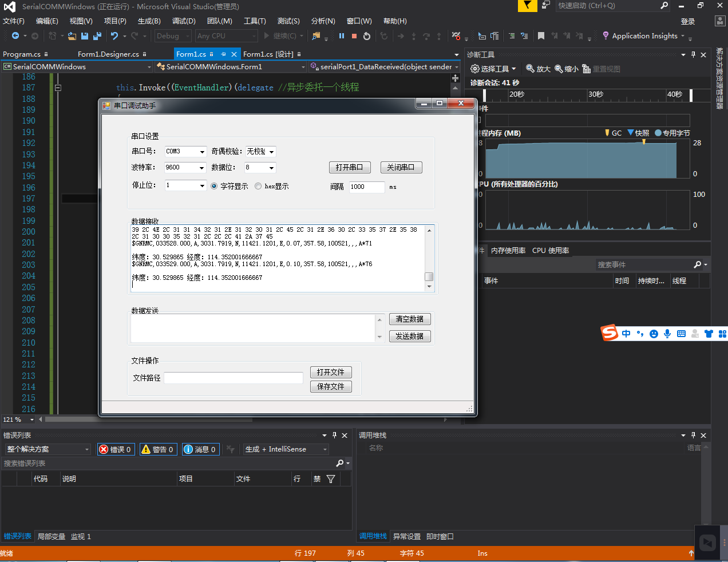
Task: Click the 文件路径 text field
Action: click(234, 378)
